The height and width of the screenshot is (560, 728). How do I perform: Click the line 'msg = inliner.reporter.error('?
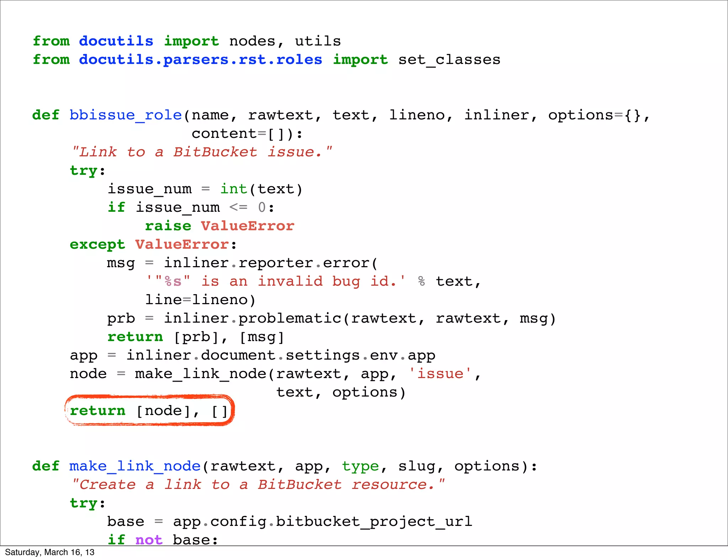point(242,263)
